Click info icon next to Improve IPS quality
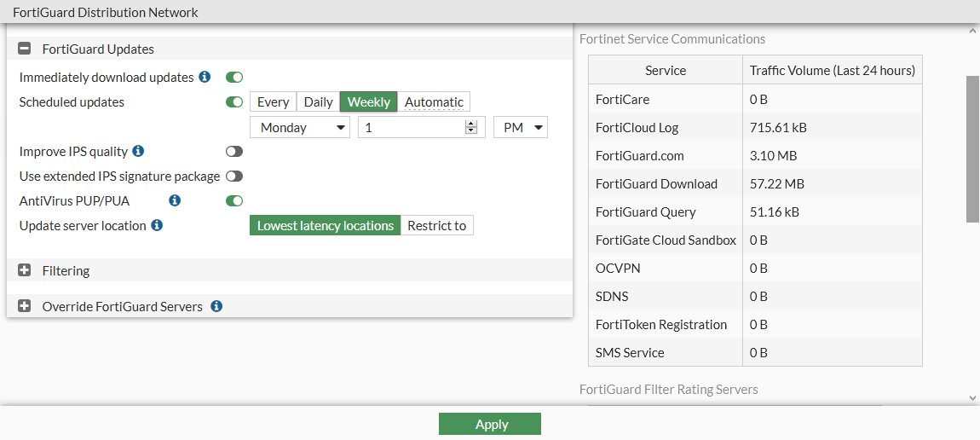Image resolution: width=980 pixels, height=440 pixels. click(x=138, y=152)
